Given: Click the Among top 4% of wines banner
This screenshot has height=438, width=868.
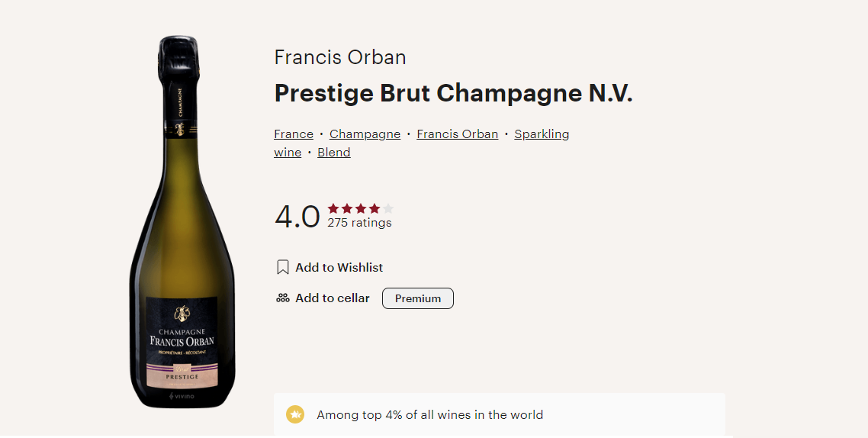Looking at the screenshot, I should pos(499,415).
